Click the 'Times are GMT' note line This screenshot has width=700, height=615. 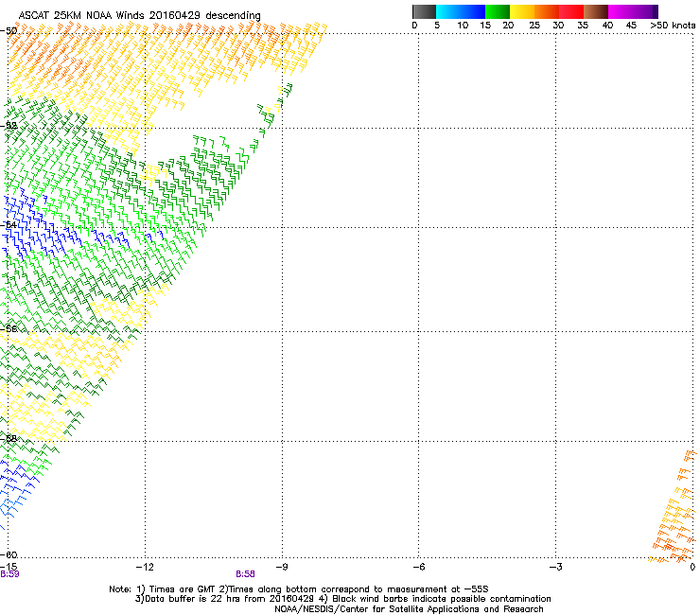[298, 589]
